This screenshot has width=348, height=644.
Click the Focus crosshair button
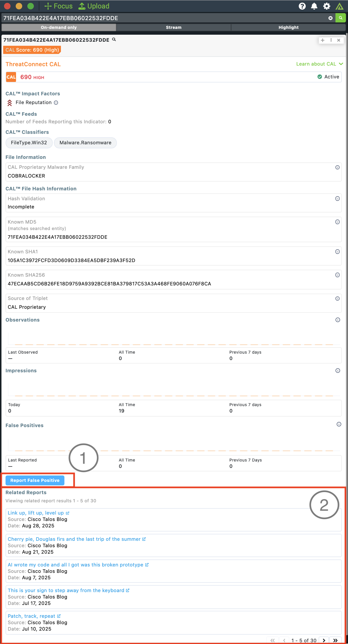(x=58, y=6)
